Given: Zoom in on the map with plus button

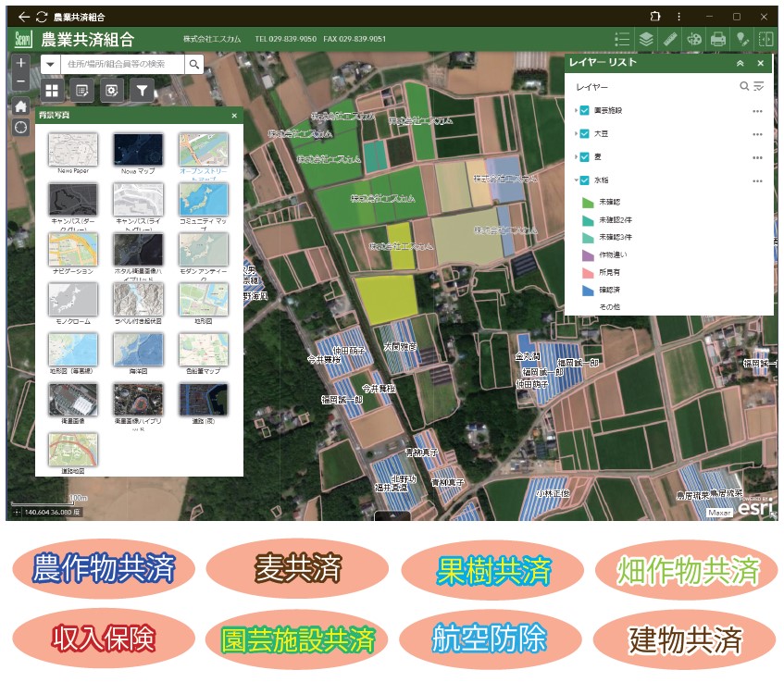Looking at the screenshot, I should click(20, 63).
